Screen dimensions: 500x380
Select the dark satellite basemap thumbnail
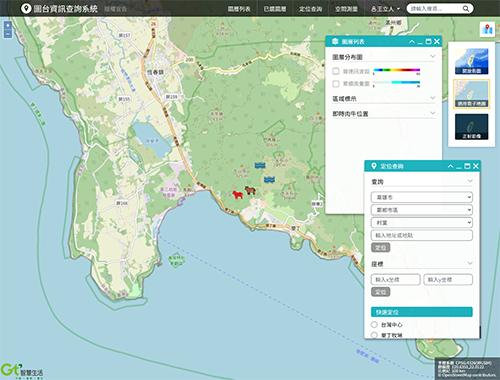click(471, 126)
